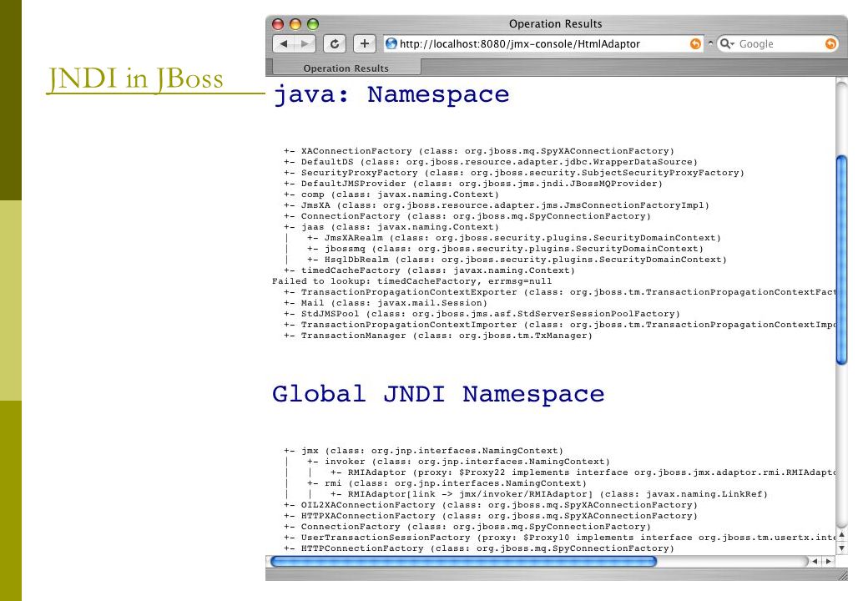Click the vertical scrollbar up arrow
This screenshot has height=601, width=868.
click(841, 535)
